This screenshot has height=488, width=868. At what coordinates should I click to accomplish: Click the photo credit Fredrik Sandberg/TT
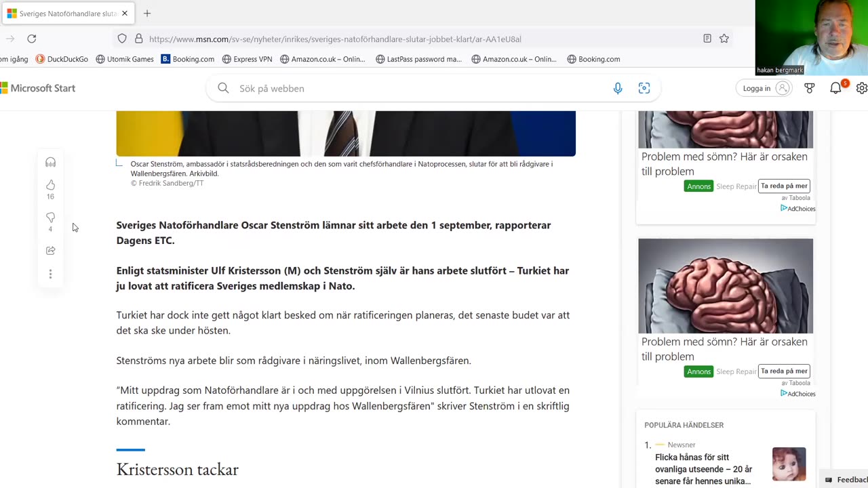point(167,183)
